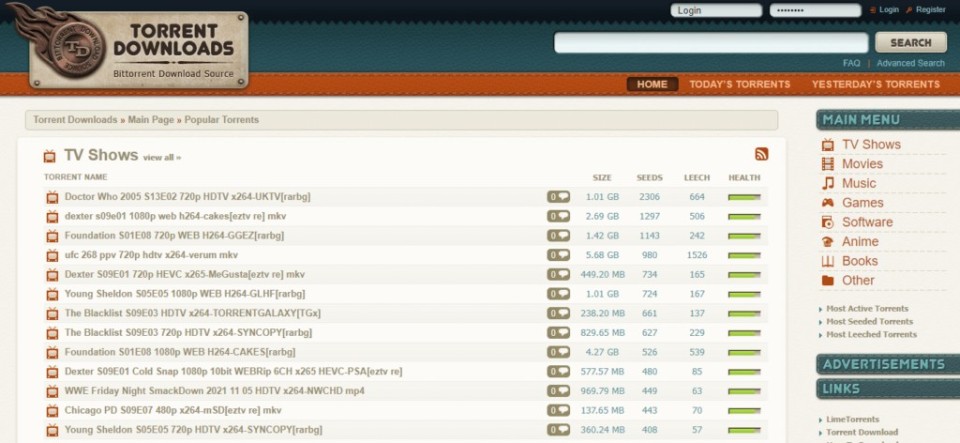Open comments bubble for Doctor Who S13E02

point(558,197)
